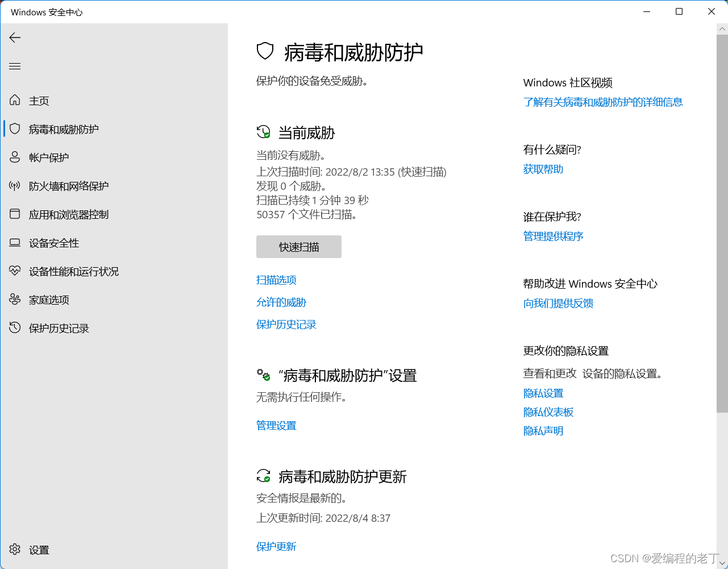The width and height of the screenshot is (728, 569).
Task: Toggle the hamburger navigation menu
Action: [15, 67]
